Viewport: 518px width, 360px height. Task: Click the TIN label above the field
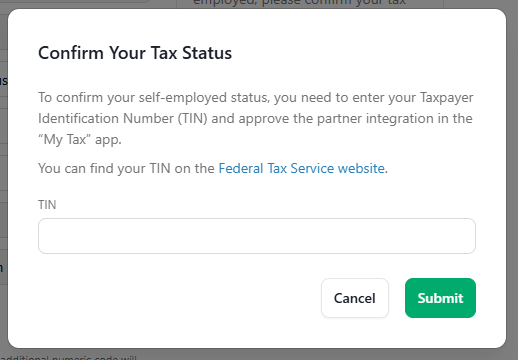click(47, 205)
